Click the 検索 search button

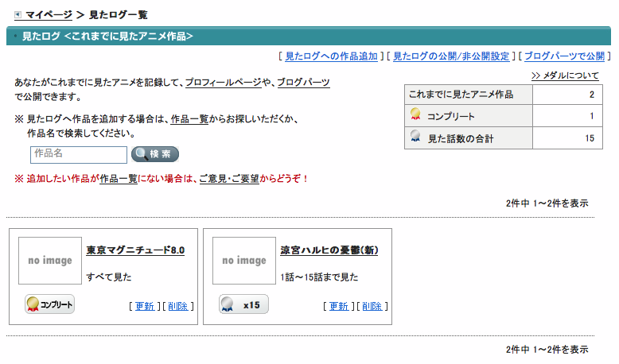(x=154, y=154)
